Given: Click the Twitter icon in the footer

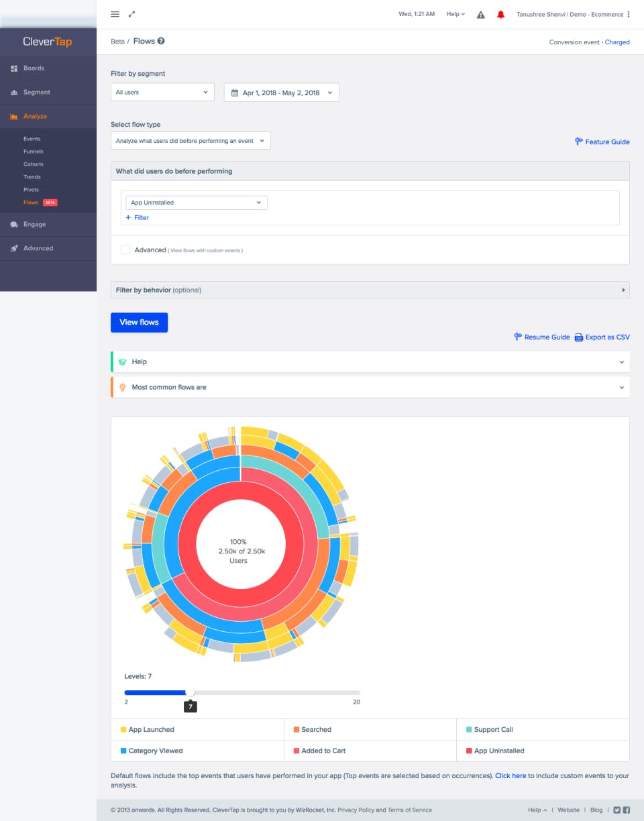Looking at the screenshot, I should pyautogui.click(x=616, y=810).
